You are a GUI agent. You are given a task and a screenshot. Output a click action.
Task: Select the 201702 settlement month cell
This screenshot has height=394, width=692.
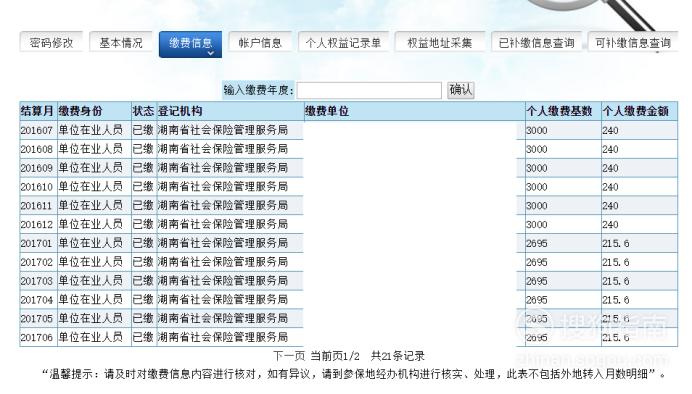click(37, 262)
